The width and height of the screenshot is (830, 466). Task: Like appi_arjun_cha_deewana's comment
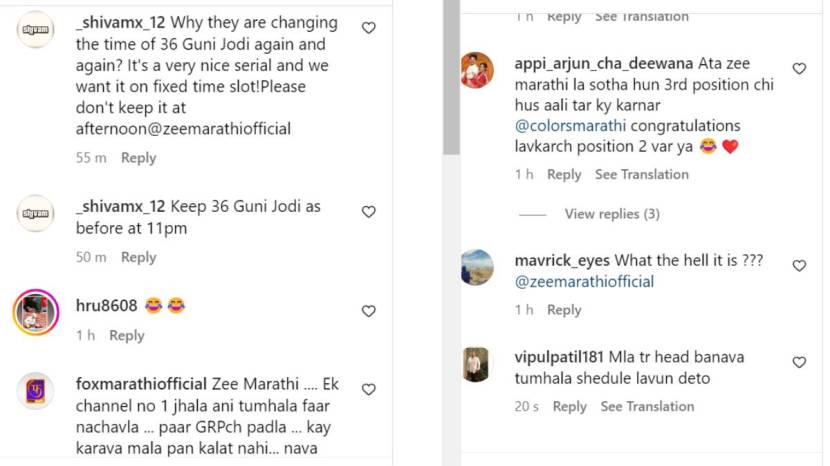[799, 69]
